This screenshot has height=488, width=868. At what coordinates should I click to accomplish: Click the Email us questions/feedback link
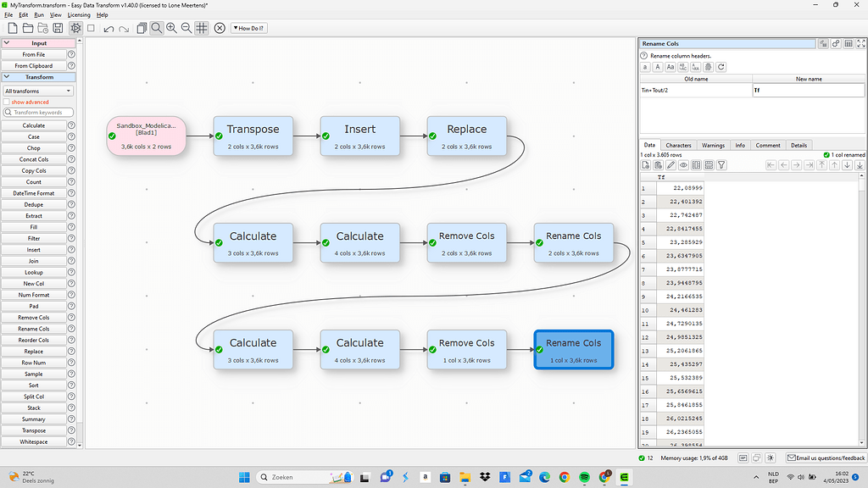[826, 457]
